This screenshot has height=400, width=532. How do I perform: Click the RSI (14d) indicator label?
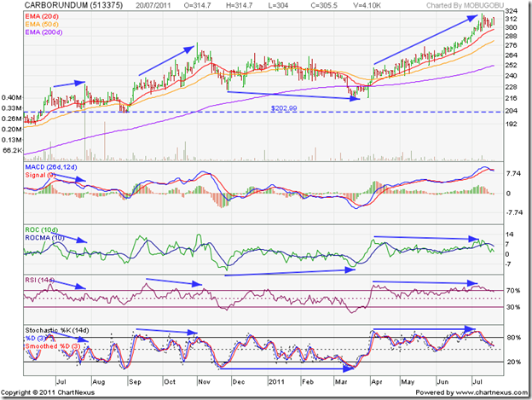pos(39,280)
